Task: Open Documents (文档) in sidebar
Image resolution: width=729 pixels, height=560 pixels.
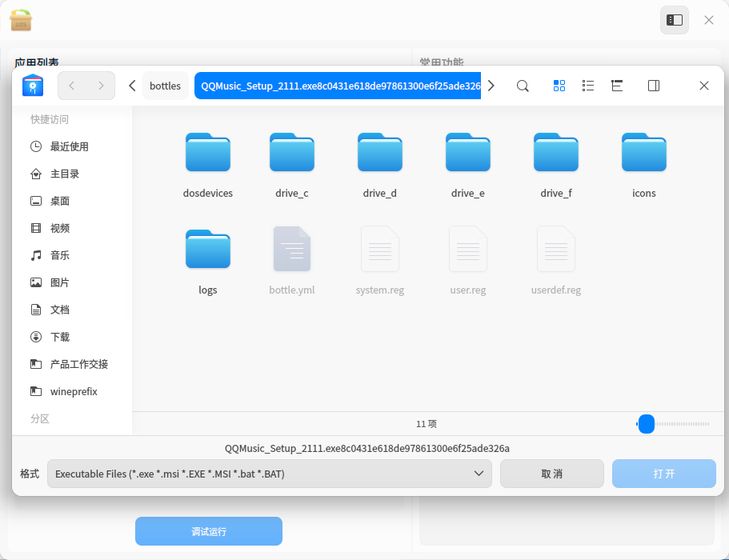Action: click(72, 310)
